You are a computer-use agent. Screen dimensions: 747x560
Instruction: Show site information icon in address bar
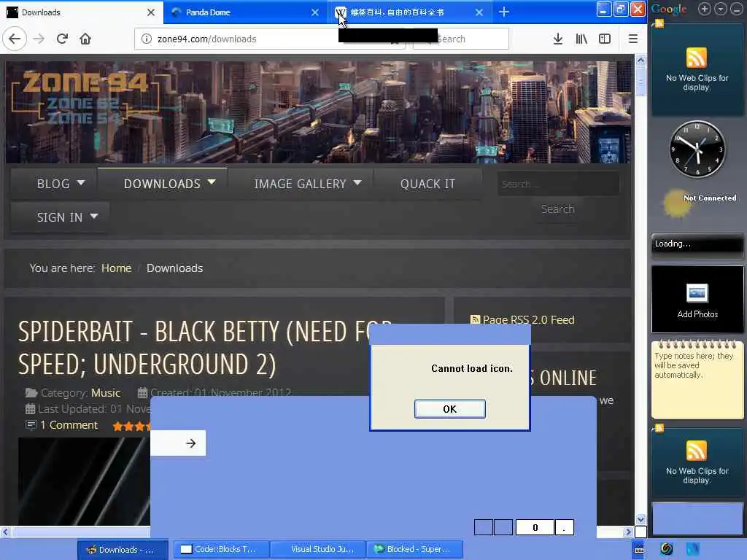[x=147, y=39]
